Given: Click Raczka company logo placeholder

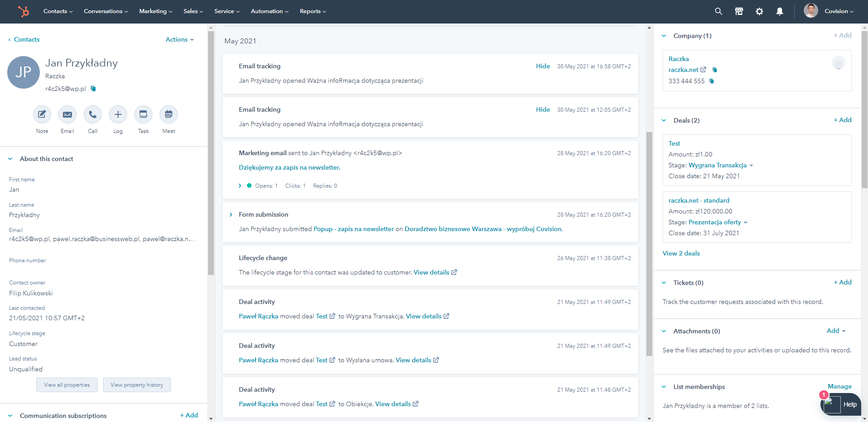Looking at the screenshot, I should pos(839,63).
